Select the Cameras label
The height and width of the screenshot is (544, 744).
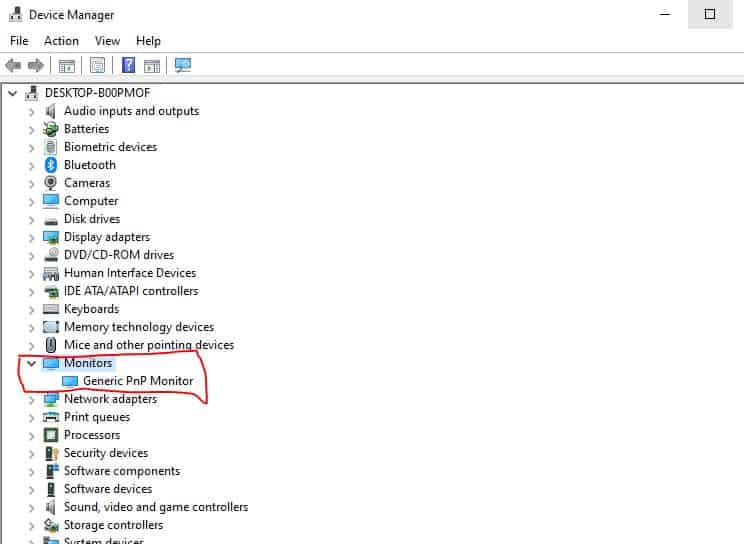87,183
